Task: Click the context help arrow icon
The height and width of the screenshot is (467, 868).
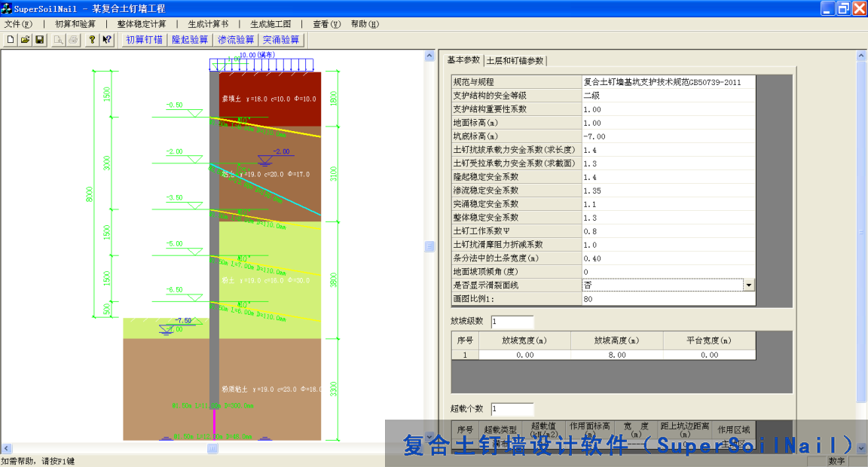Action: point(106,40)
